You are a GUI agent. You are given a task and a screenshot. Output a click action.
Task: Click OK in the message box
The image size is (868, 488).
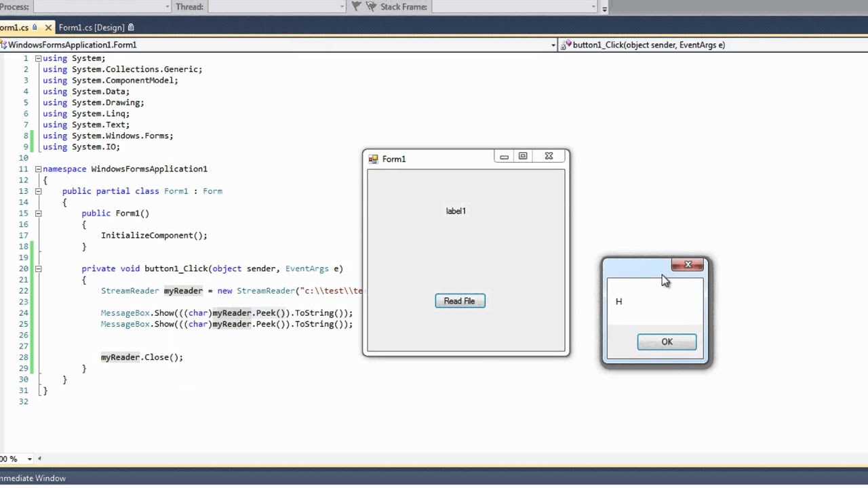coord(667,342)
